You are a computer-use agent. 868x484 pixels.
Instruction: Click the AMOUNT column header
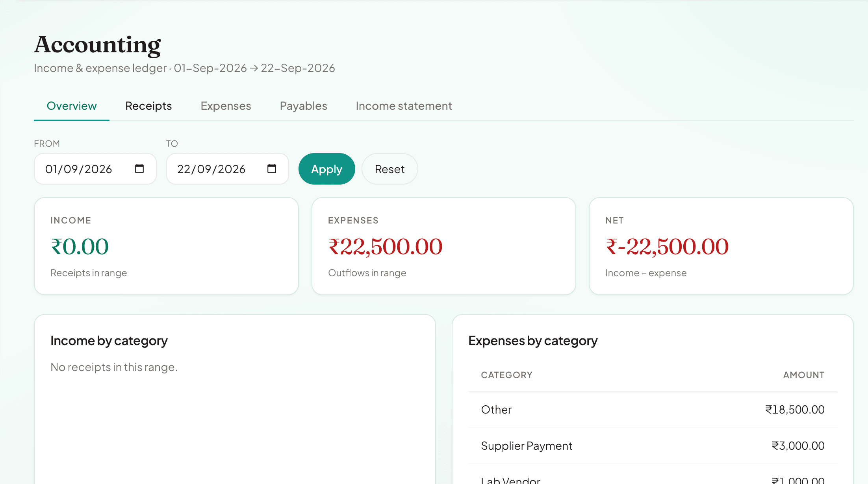click(x=803, y=375)
